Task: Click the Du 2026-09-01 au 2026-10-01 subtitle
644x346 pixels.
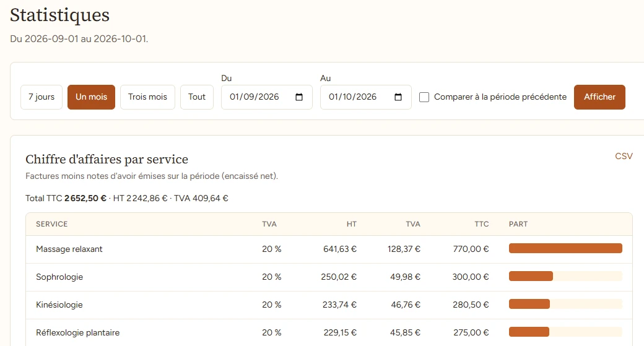Action: pyautogui.click(x=79, y=39)
